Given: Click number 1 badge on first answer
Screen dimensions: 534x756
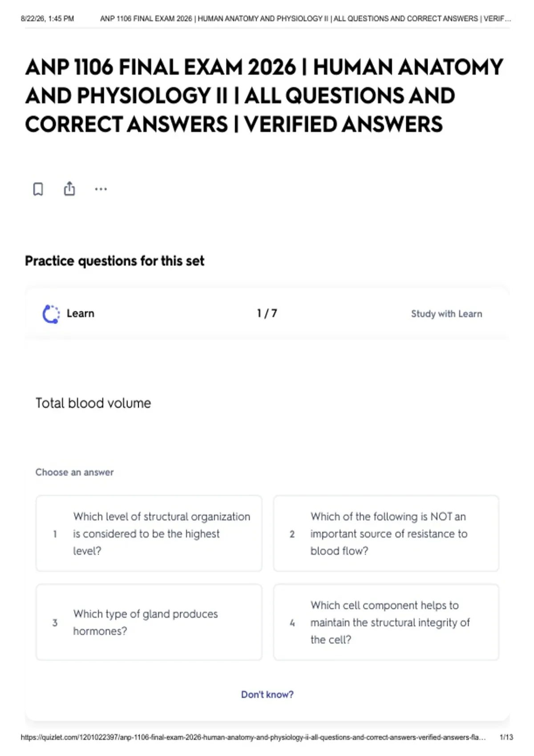Looking at the screenshot, I should tap(55, 534).
